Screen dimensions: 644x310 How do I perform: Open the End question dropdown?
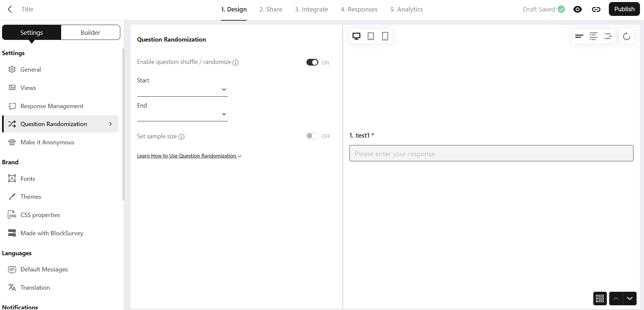[182, 114]
